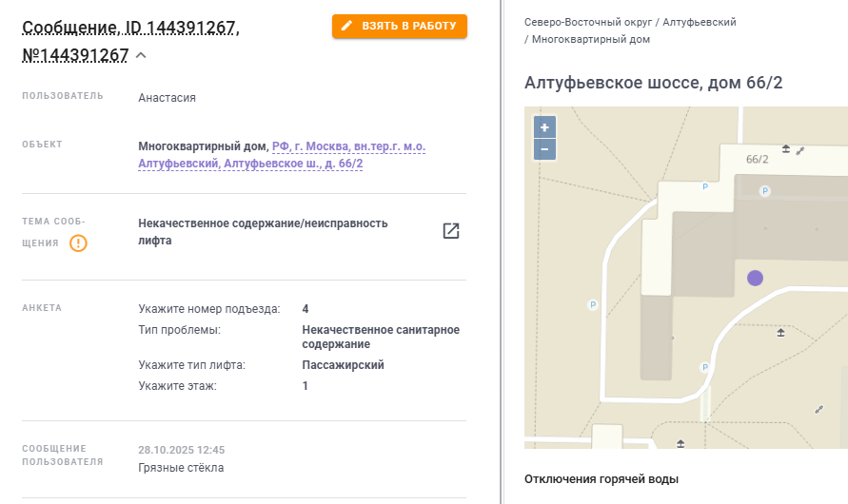Select 'Многоквартирный дом' breadcrumb
The height and width of the screenshot is (504, 848).
[591, 40]
